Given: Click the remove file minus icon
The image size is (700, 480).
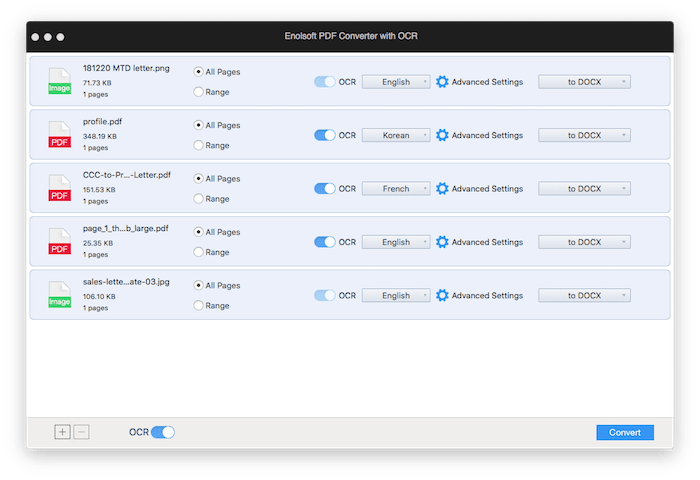Looking at the screenshot, I should (x=81, y=432).
